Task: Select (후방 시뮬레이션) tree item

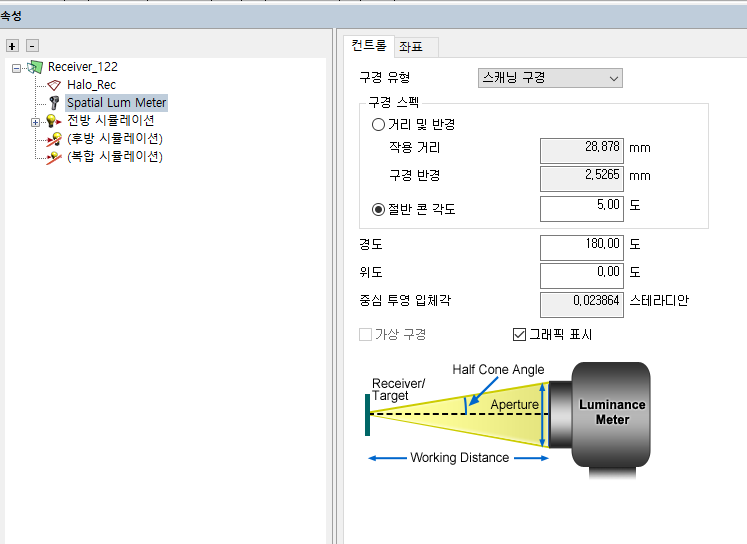Action: pos(115,139)
